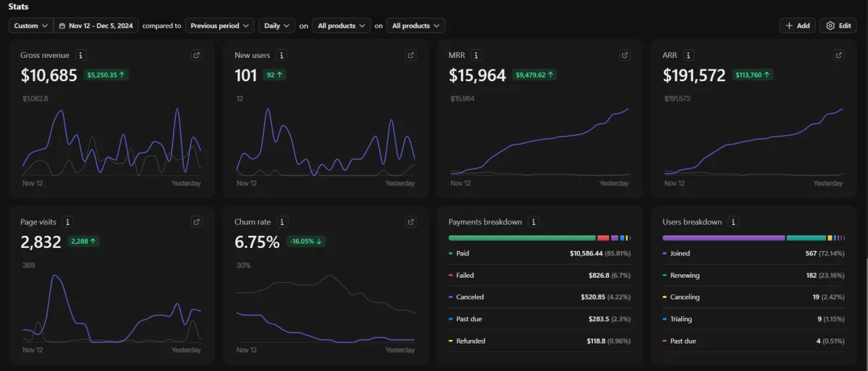Select Past due row showing 4 users

pos(754,341)
